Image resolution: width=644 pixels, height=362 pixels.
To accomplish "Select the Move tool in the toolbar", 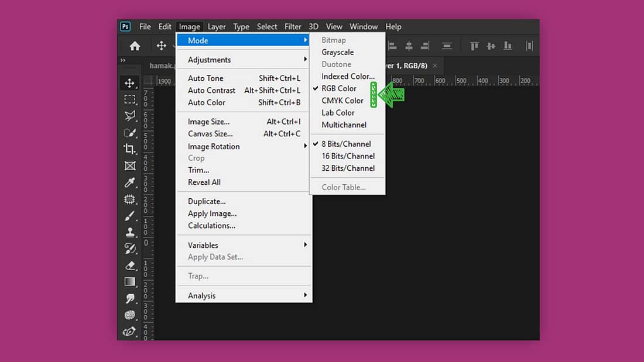I will [130, 83].
